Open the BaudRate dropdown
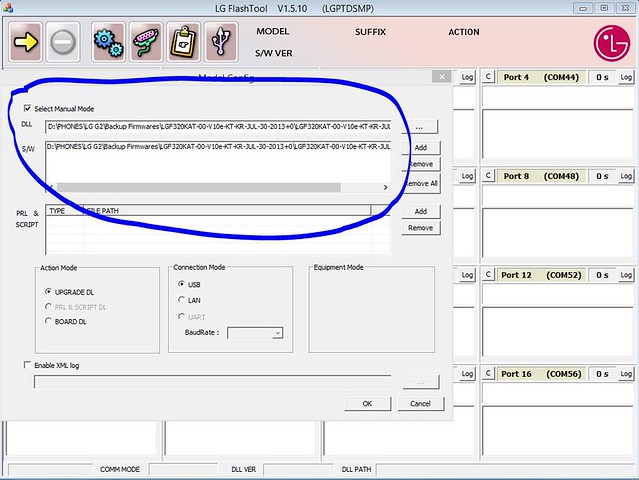Viewport: 639px width, 480px height. pyautogui.click(x=278, y=333)
